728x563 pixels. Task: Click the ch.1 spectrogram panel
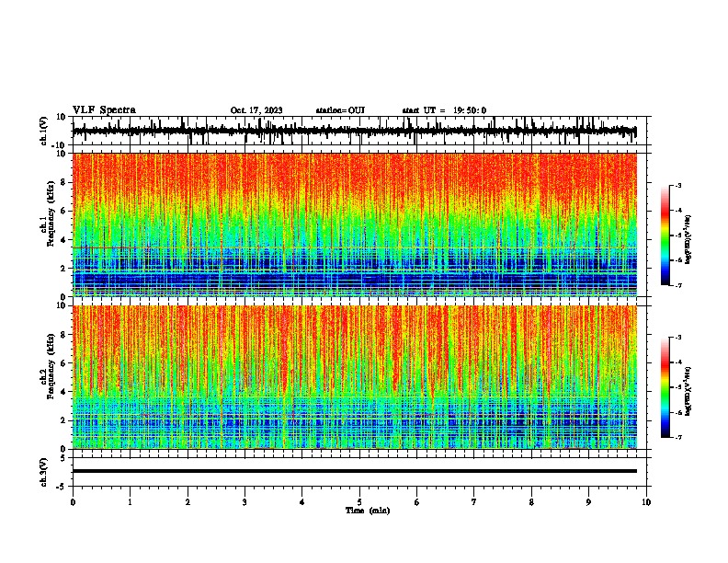[355, 224]
